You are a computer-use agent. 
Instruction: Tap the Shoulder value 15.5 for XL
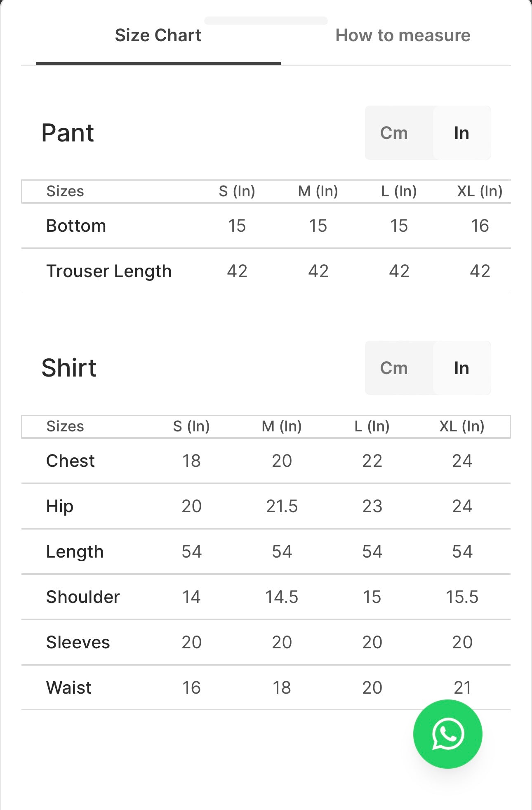[x=462, y=597]
